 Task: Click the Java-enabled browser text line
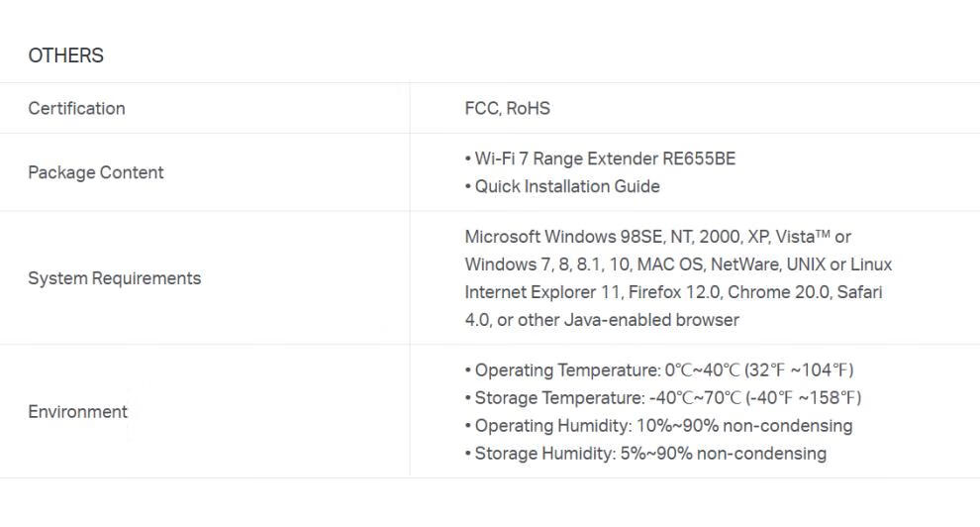(x=602, y=320)
